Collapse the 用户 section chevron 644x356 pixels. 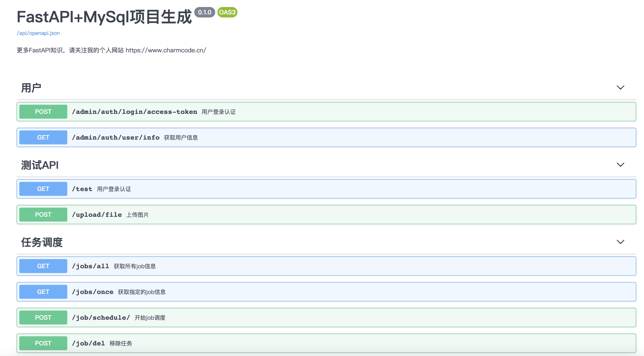click(620, 88)
